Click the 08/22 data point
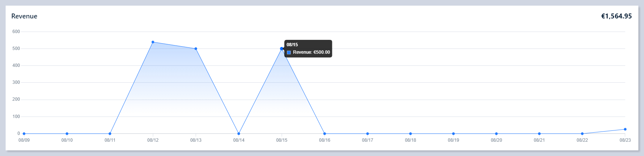 tap(582, 133)
